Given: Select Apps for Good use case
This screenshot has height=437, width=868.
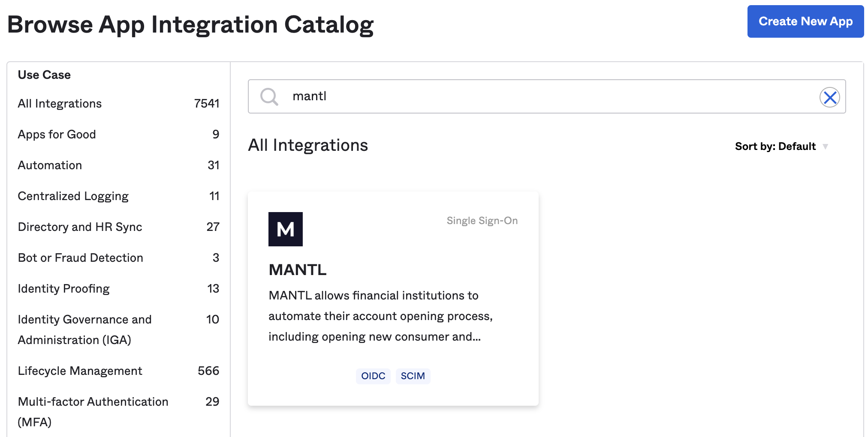Looking at the screenshot, I should (x=57, y=134).
